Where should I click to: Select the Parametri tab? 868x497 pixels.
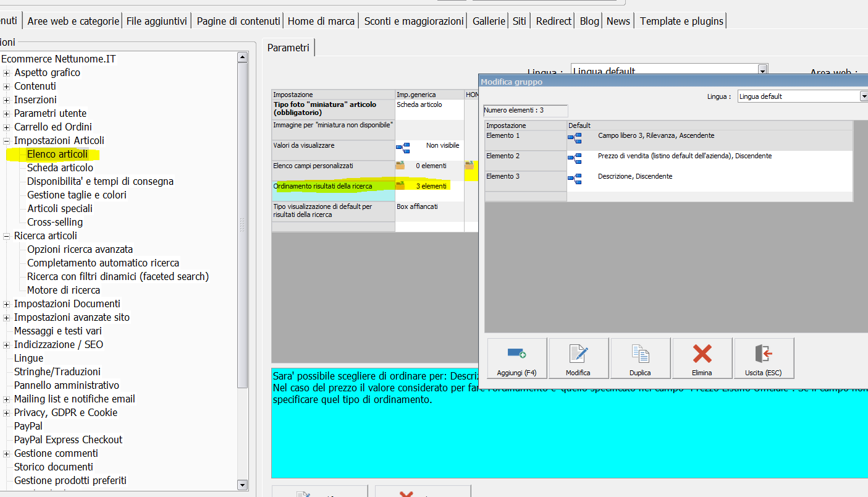(x=289, y=48)
